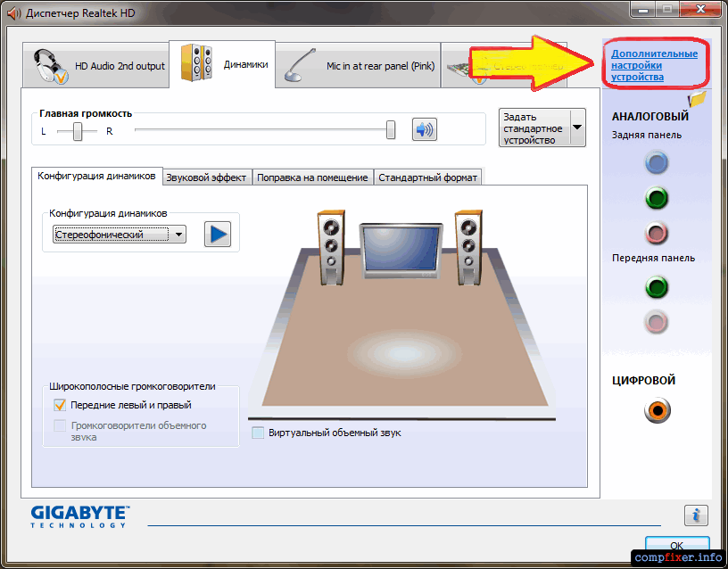Click the green rear panel jack

click(x=657, y=198)
